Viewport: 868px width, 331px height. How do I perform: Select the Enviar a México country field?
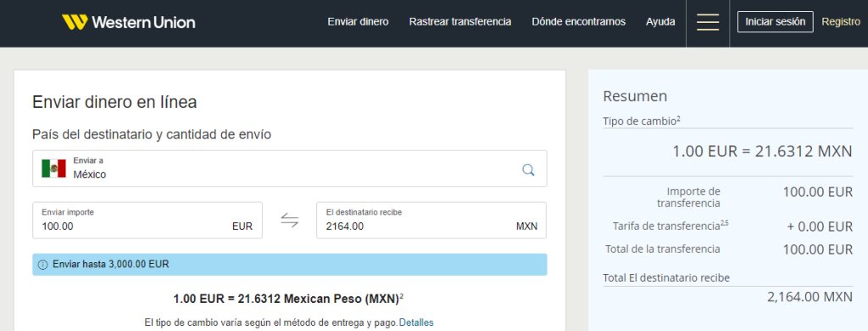290,169
